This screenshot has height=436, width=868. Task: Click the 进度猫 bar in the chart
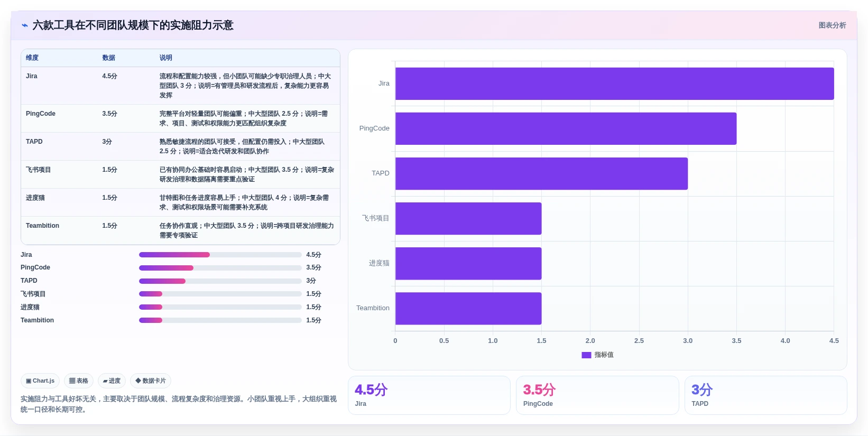point(468,263)
